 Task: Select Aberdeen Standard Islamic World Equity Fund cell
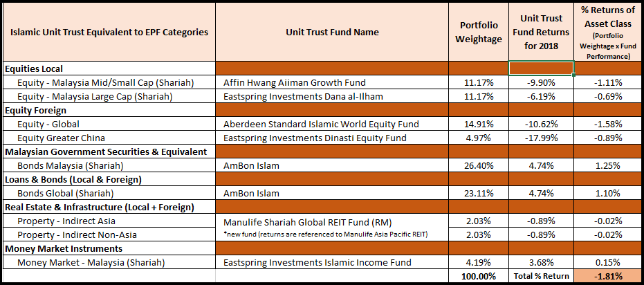pyautogui.click(x=332, y=124)
